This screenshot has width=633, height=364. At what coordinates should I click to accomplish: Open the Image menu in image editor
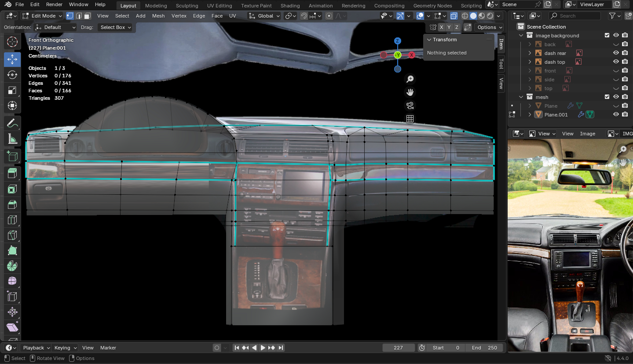click(587, 134)
